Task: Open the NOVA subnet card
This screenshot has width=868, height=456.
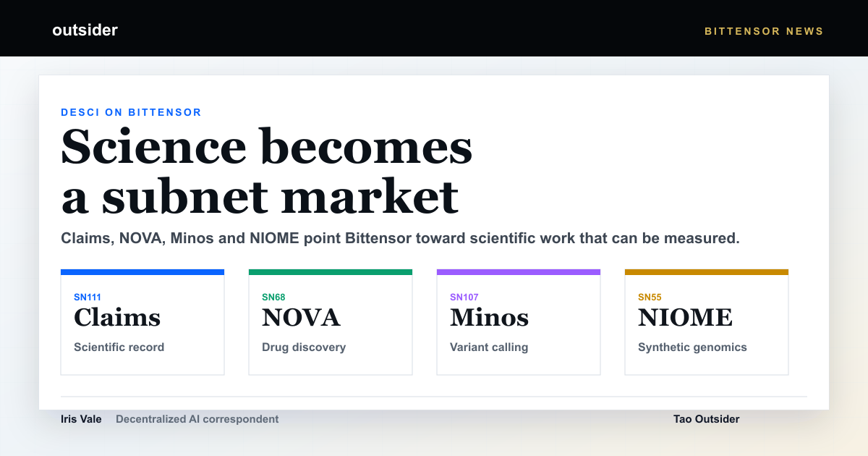Action: 331,322
